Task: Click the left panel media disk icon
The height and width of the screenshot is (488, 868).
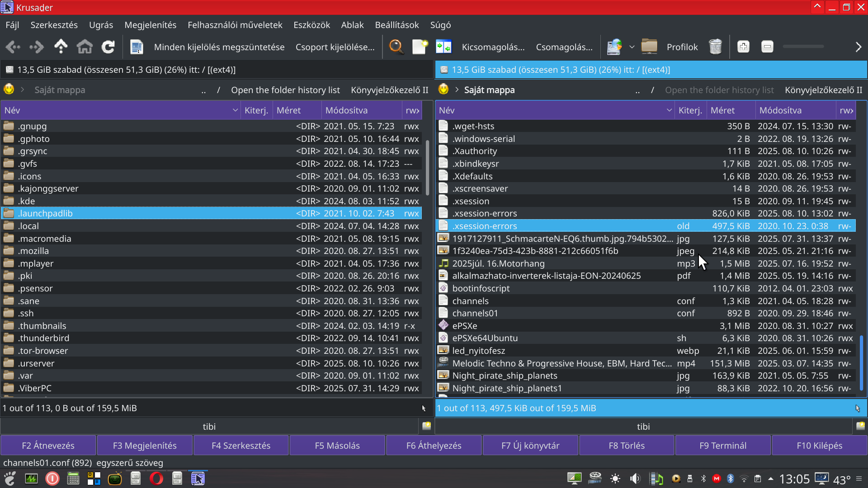Action: 9,70
